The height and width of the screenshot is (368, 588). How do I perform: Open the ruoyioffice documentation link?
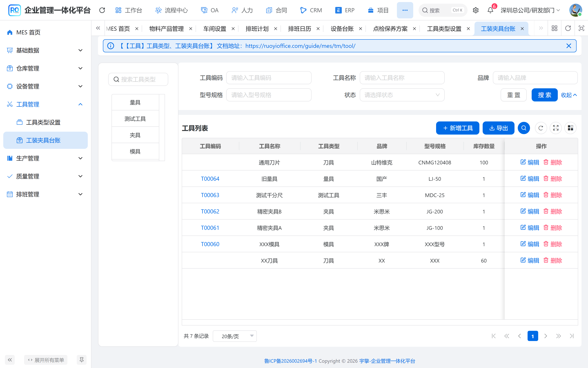click(300, 46)
